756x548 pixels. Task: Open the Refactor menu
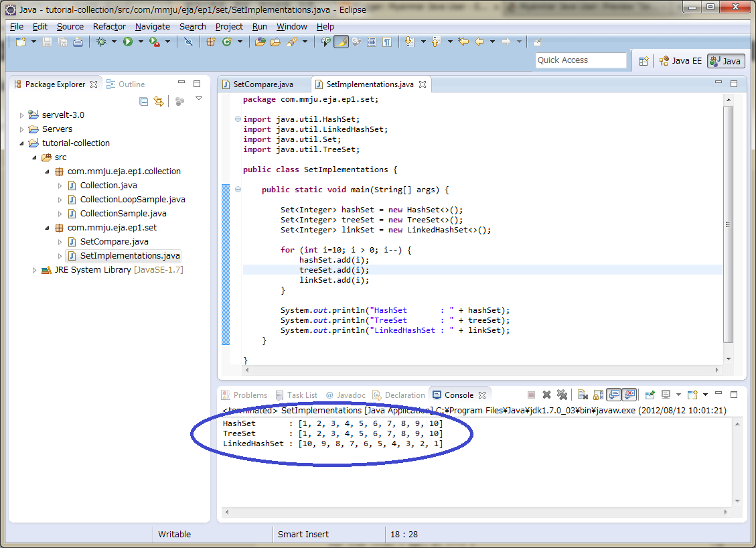point(109,27)
